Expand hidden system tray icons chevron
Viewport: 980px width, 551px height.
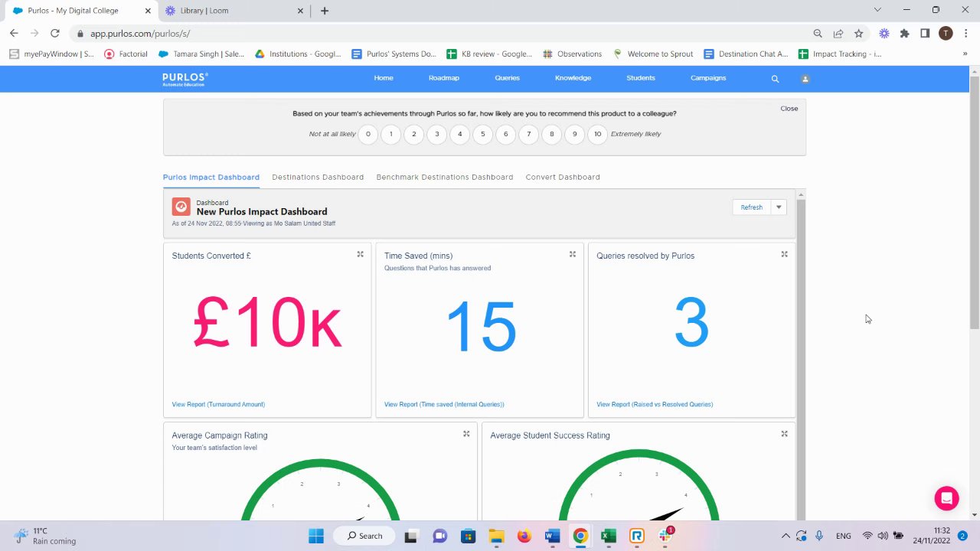click(785, 536)
